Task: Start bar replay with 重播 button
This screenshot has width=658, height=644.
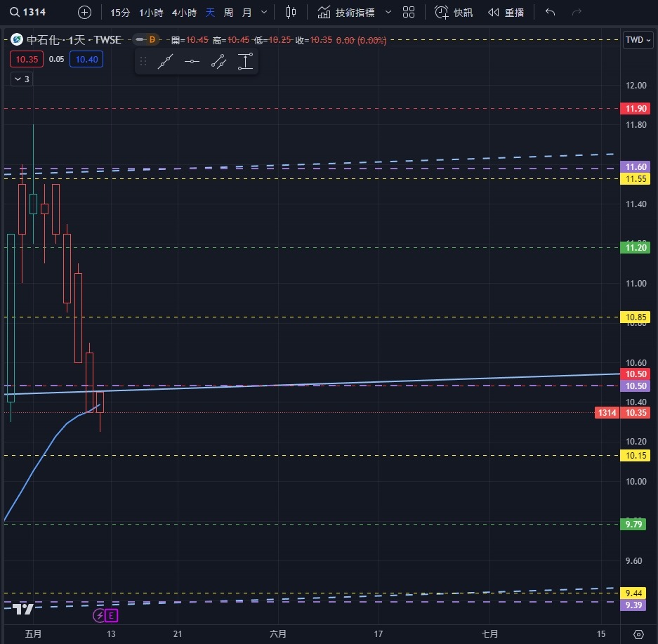Action: 506,12
